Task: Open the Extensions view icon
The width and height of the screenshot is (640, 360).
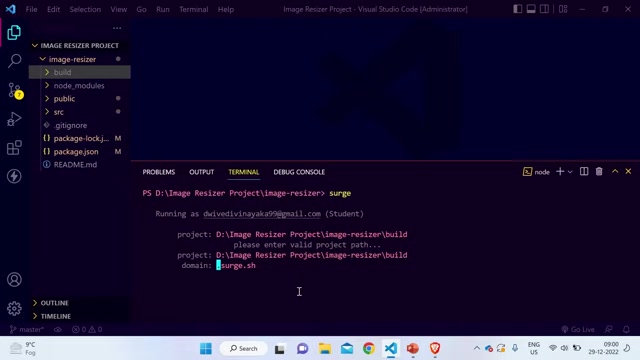Action: tap(14, 148)
